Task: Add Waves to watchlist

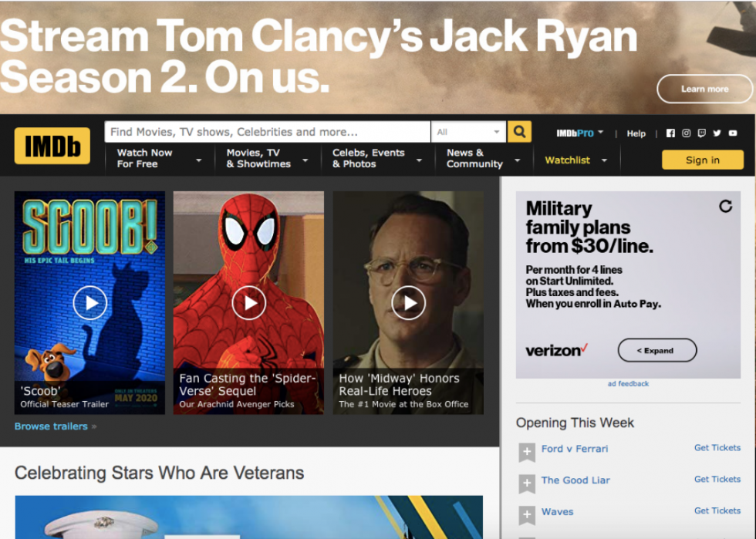Action: click(527, 515)
